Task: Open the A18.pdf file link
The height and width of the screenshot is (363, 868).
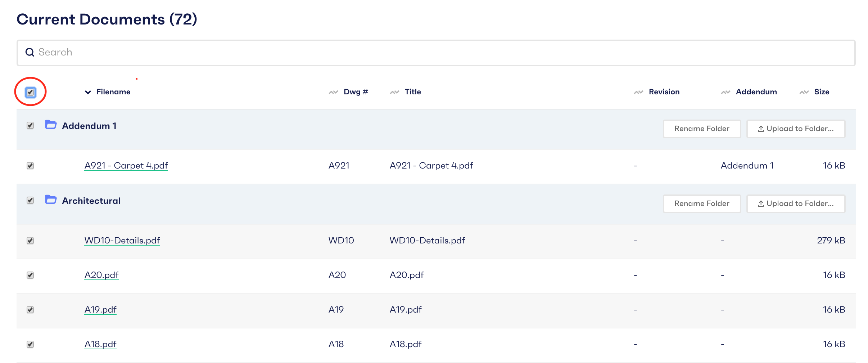Action: pyautogui.click(x=100, y=344)
